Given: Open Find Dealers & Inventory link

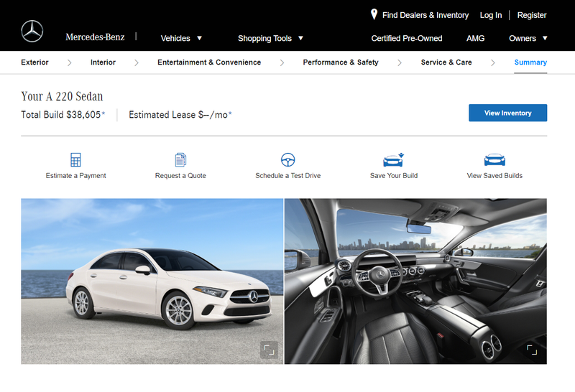Looking at the screenshot, I should pyautogui.click(x=425, y=15).
